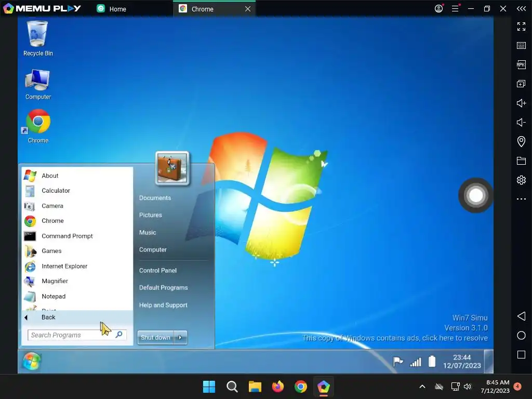The width and height of the screenshot is (532, 399).
Task: Click the magnifier search icon in Start menu
Action: point(119,335)
